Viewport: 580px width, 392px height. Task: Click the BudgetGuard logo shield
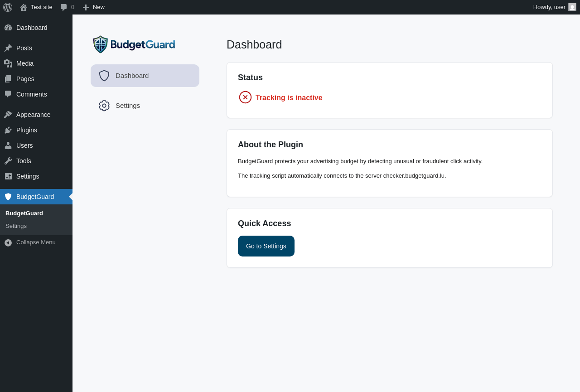[101, 44]
